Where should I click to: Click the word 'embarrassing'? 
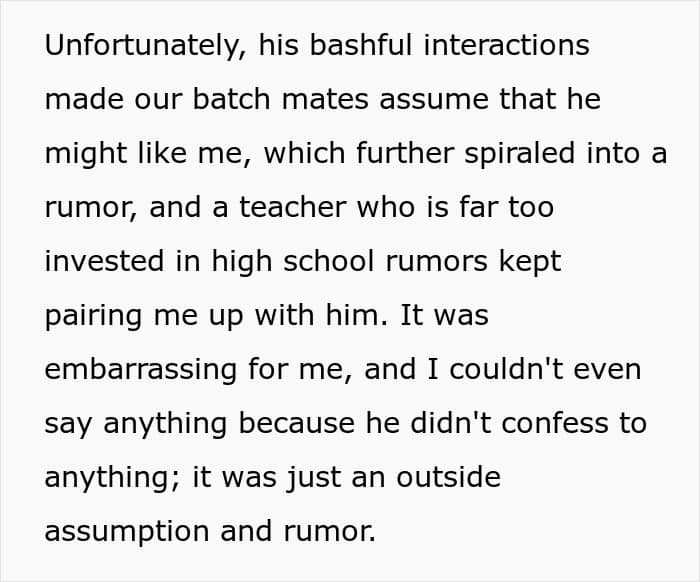[x=141, y=370]
